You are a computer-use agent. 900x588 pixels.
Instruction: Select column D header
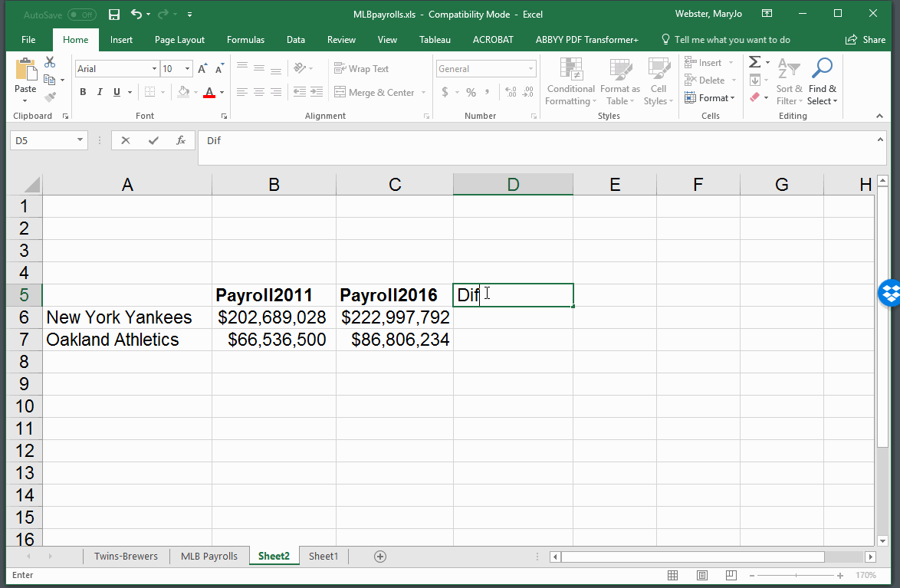[x=513, y=184]
